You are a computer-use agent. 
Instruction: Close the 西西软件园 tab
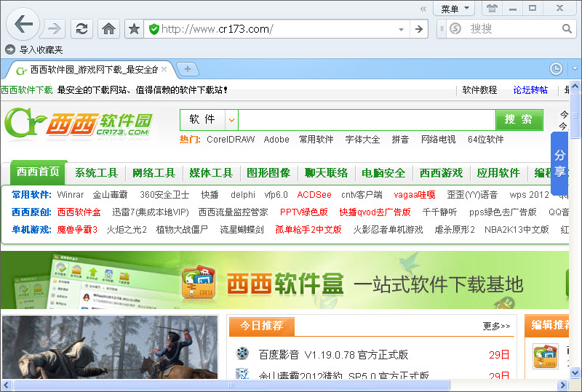pyautogui.click(x=164, y=69)
